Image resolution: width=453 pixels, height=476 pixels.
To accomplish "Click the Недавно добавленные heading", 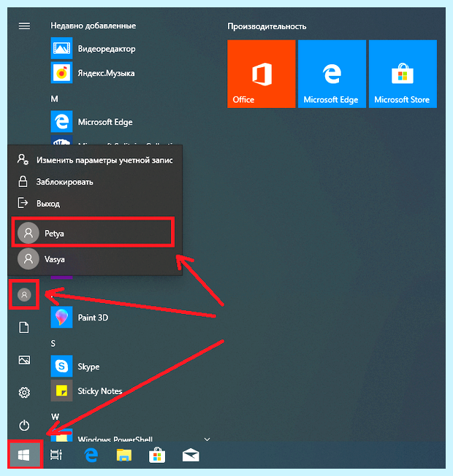I will [94, 26].
